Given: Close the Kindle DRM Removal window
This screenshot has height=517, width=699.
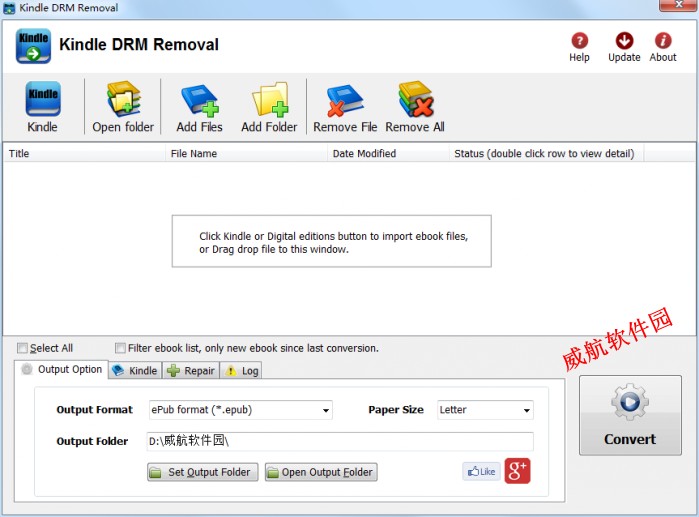Looking at the screenshot, I should point(678,5).
